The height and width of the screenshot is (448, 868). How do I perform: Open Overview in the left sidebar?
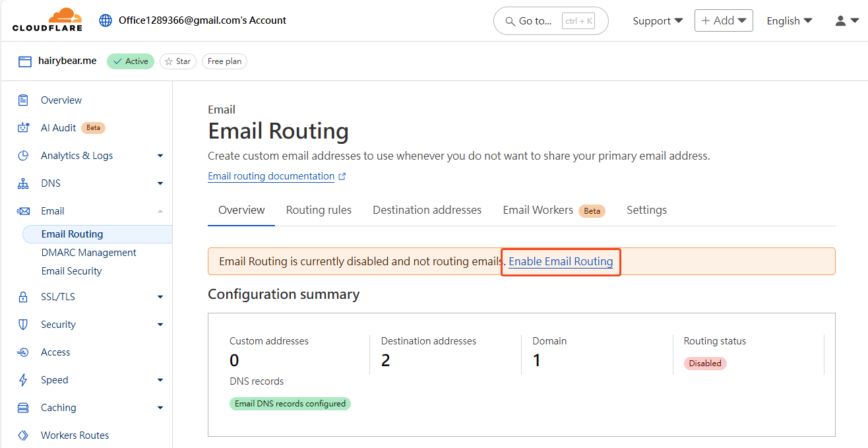pyautogui.click(x=61, y=100)
